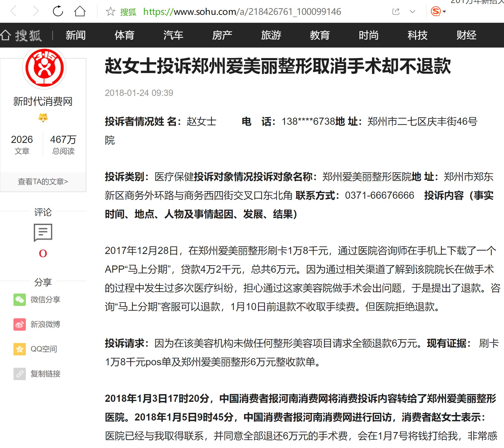Open the 科技 navigation item
Screen dimensions: 504x448
pos(418,35)
